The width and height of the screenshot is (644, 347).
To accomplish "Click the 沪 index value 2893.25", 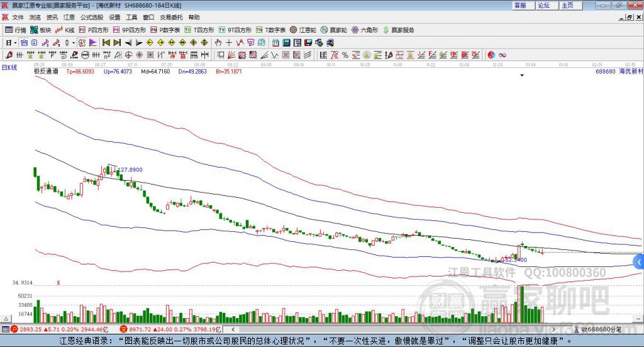I will 30,329.
